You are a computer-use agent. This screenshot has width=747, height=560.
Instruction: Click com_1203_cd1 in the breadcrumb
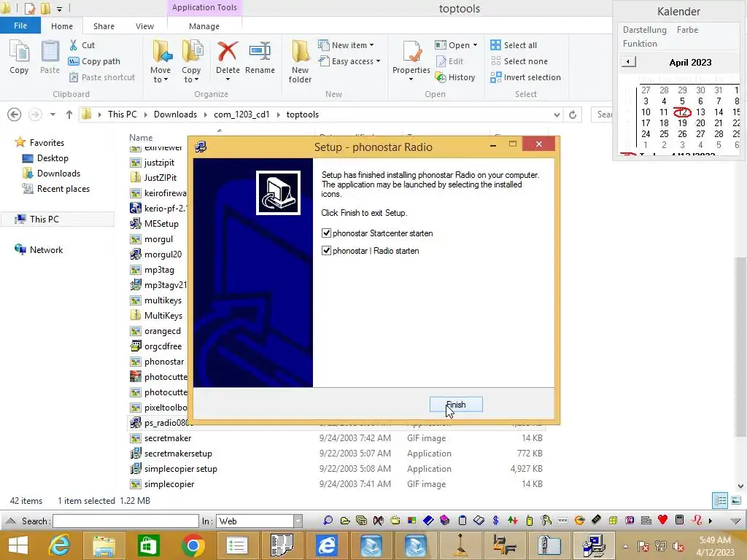[241, 114]
